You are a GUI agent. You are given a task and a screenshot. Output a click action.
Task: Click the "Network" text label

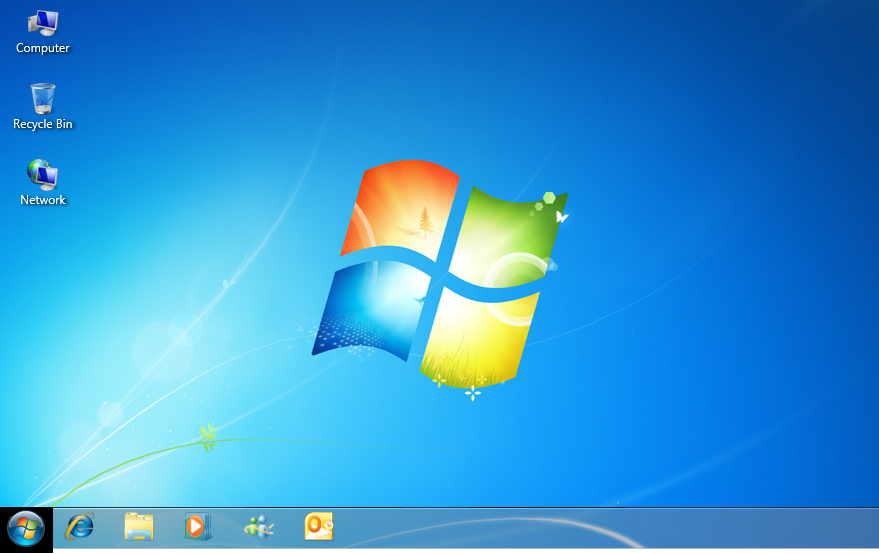43,200
